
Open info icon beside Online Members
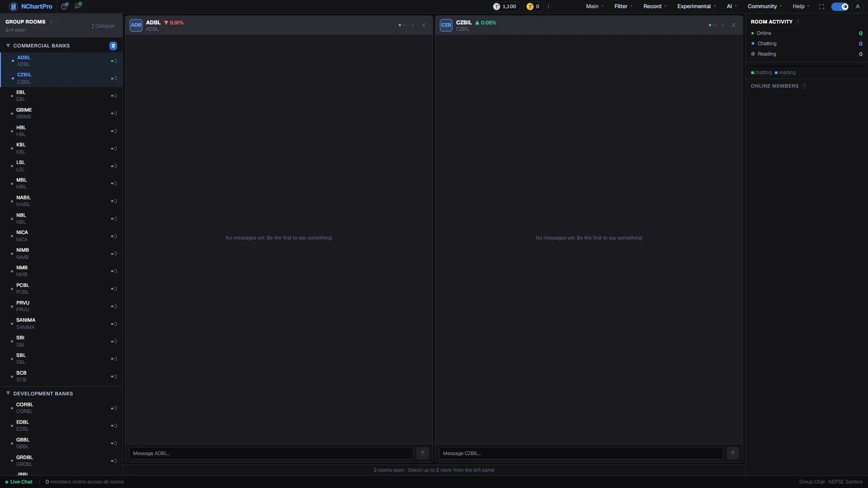coord(804,86)
